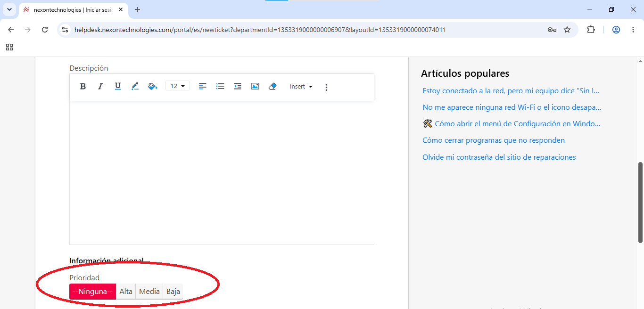The width and height of the screenshot is (644, 309).
Task: Toggle underline formatting in description editor
Action: (x=117, y=87)
